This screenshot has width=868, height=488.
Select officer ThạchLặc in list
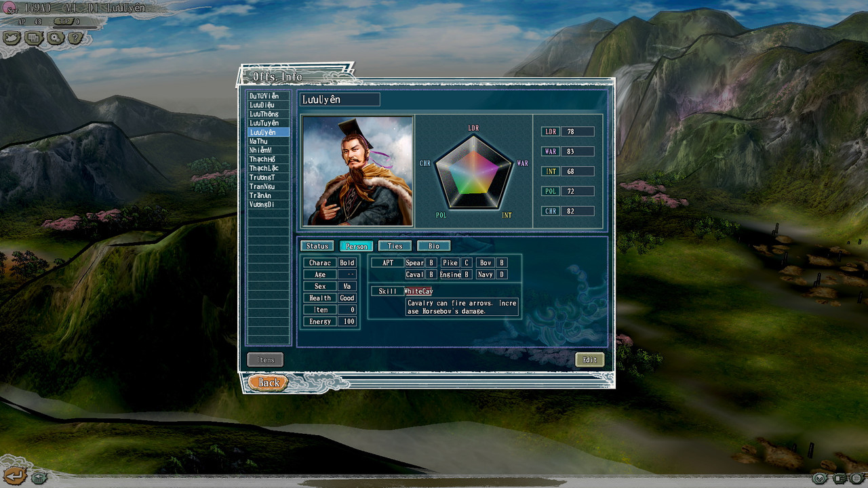[x=269, y=168]
